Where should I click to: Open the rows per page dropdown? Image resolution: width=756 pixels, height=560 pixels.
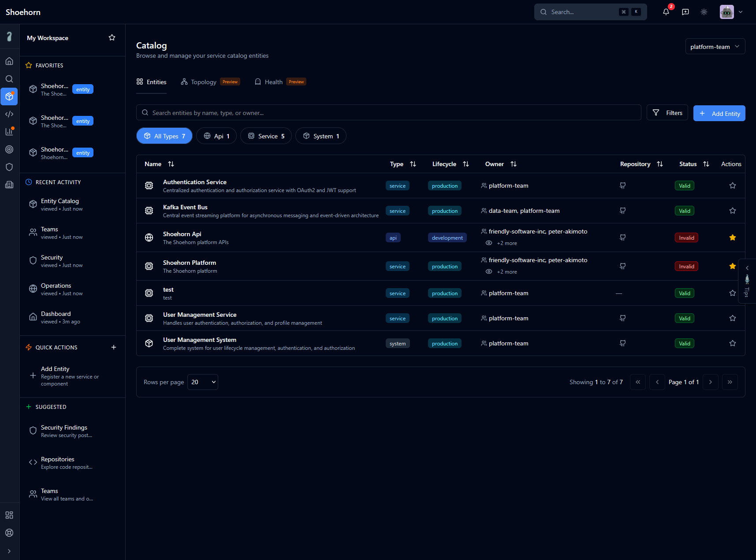click(203, 382)
